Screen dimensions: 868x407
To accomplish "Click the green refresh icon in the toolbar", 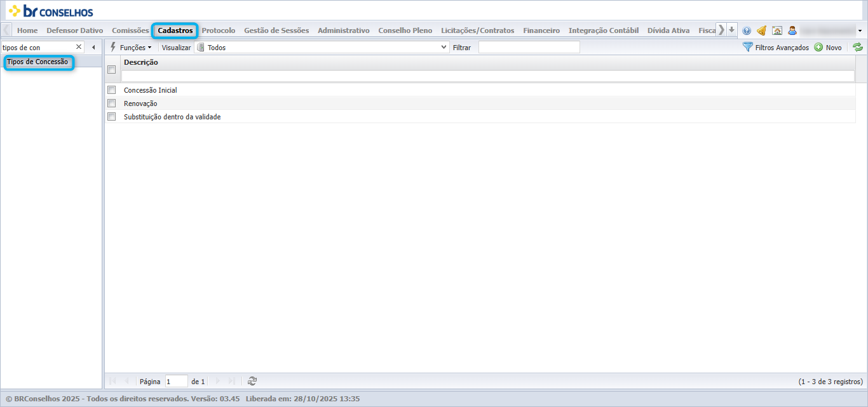I will tap(858, 47).
